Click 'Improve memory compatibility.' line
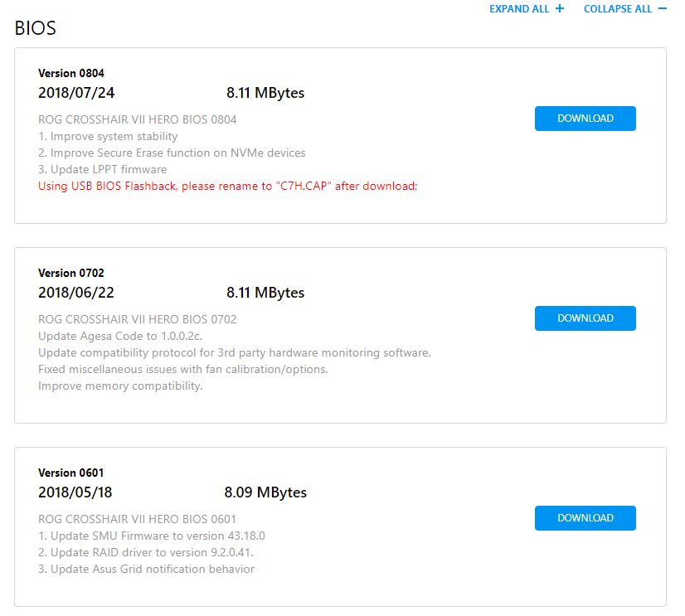685x616 pixels. 120,386
